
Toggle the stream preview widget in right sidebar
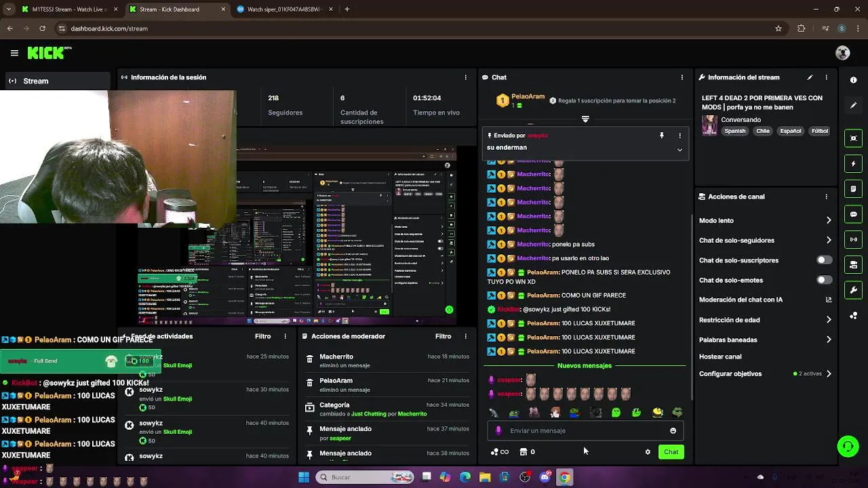(854, 138)
